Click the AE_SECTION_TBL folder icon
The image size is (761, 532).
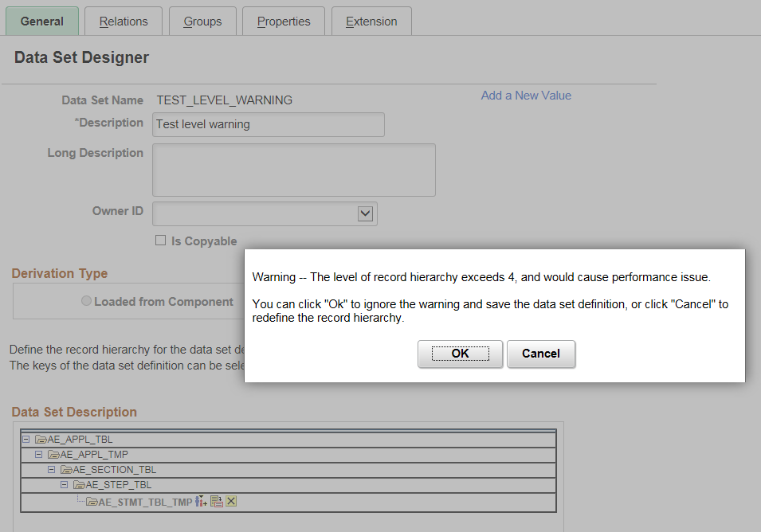click(x=66, y=470)
